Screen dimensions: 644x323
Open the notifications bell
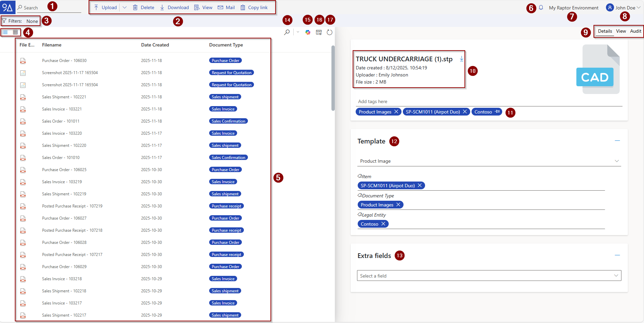(541, 8)
